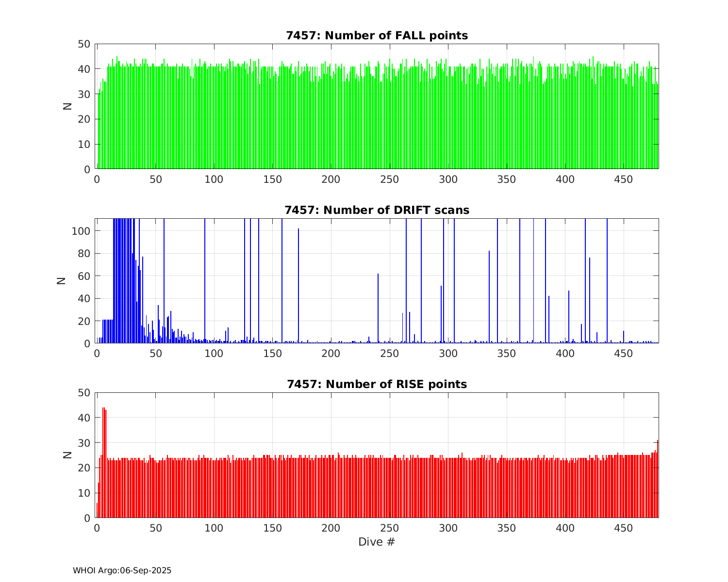Screen dimensions: 728x582
Task: Click the 60 y-axis tick of DRIFT plot
Action: [x=84, y=276]
